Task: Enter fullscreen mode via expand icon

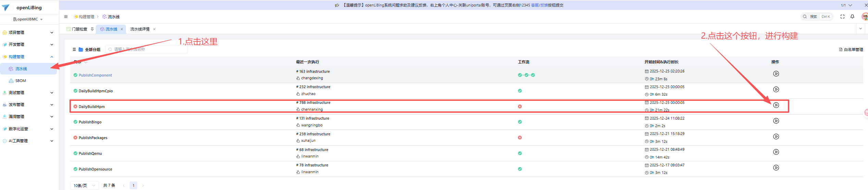Action: [x=842, y=16]
